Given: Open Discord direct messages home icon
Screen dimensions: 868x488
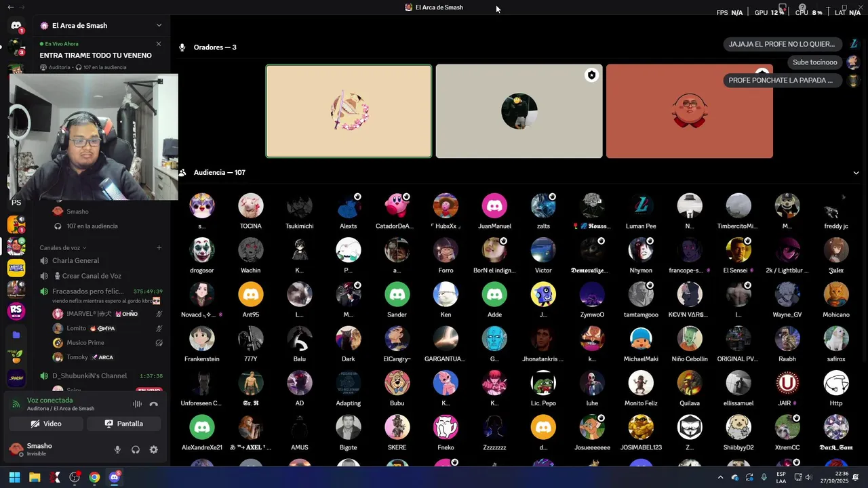Looking at the screenshot, I should [16, 26].
